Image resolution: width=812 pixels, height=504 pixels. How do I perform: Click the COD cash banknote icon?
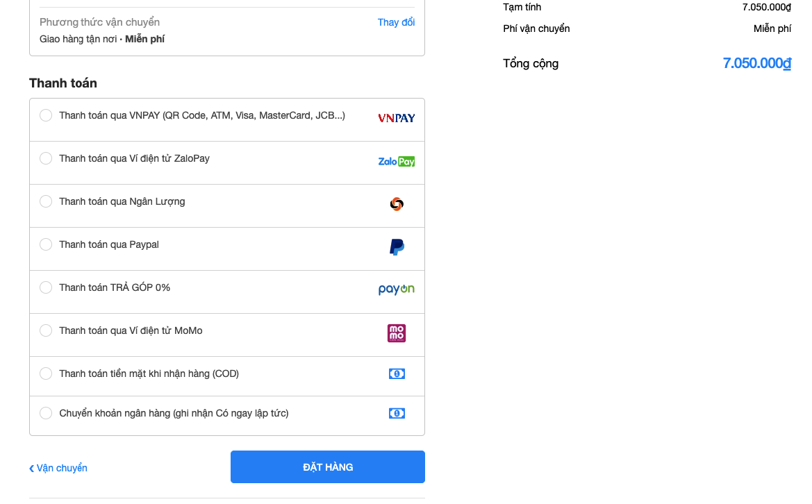pyautogui.click(x=397, y=374)
